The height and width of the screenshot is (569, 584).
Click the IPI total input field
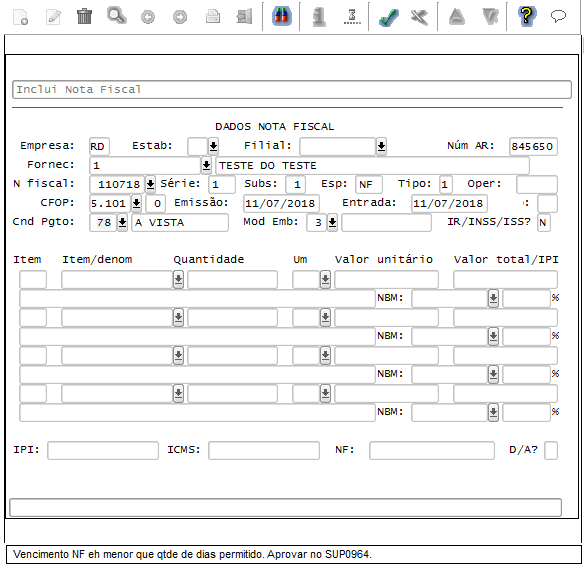103,451
